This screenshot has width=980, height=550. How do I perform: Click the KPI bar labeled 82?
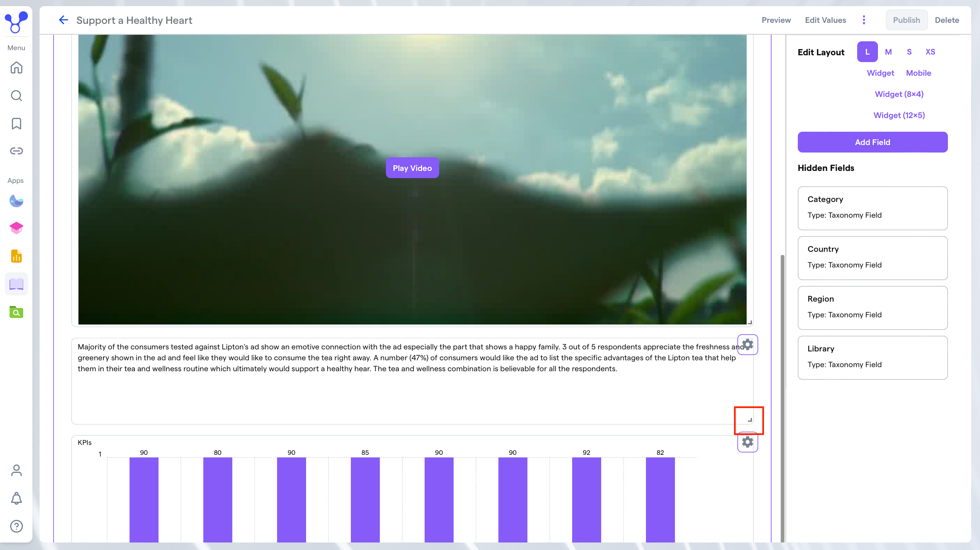coord(660,500)
